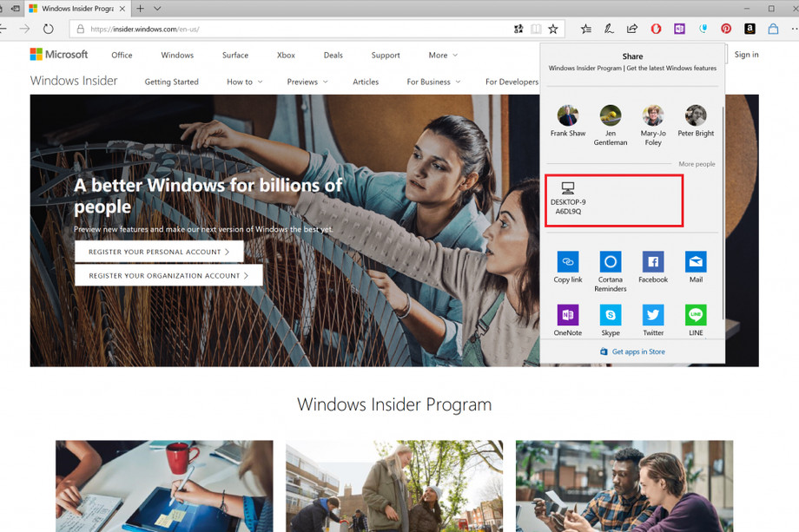Open the Articles section
The height and width of the screenshot is (532, 799).
(x=366, y=82)
